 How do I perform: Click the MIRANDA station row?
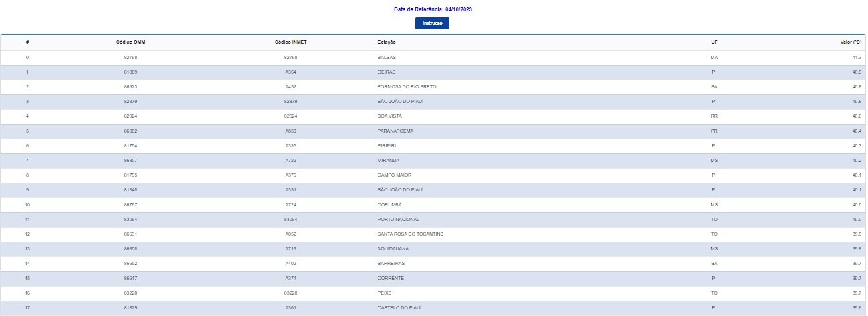coord(389,161)
